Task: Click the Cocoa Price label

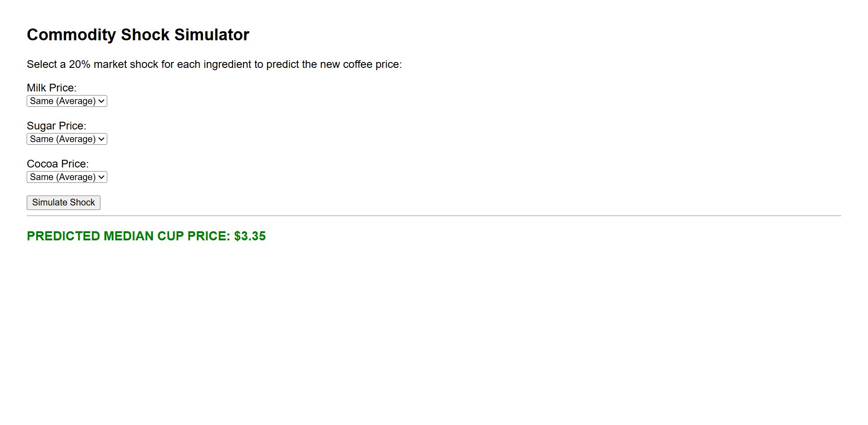Action: click(x=57, y=164)
